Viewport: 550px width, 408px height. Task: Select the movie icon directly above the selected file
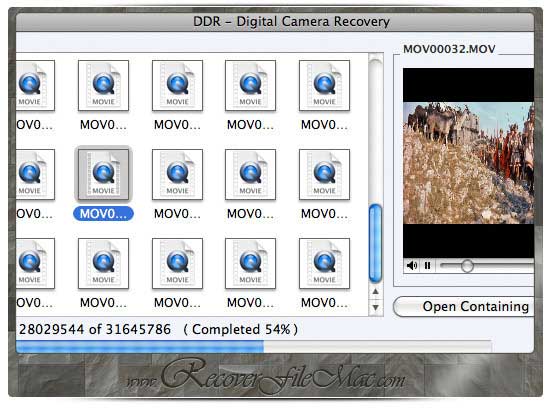click(x=103, y=85)
